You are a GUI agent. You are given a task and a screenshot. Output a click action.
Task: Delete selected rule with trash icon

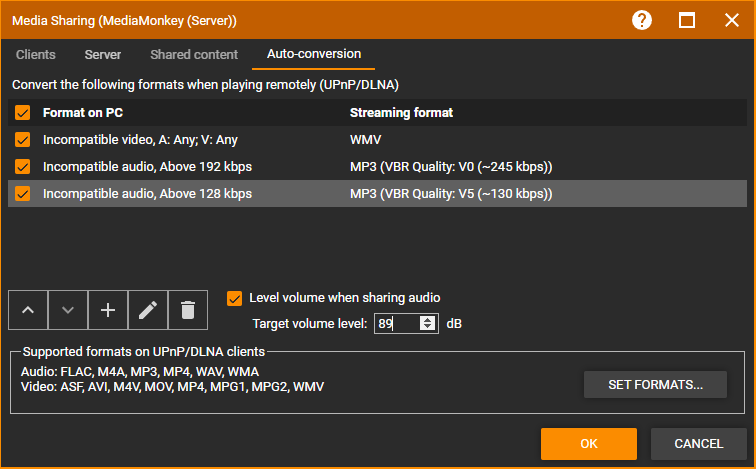pyautogui.click(x=188, y=310)
